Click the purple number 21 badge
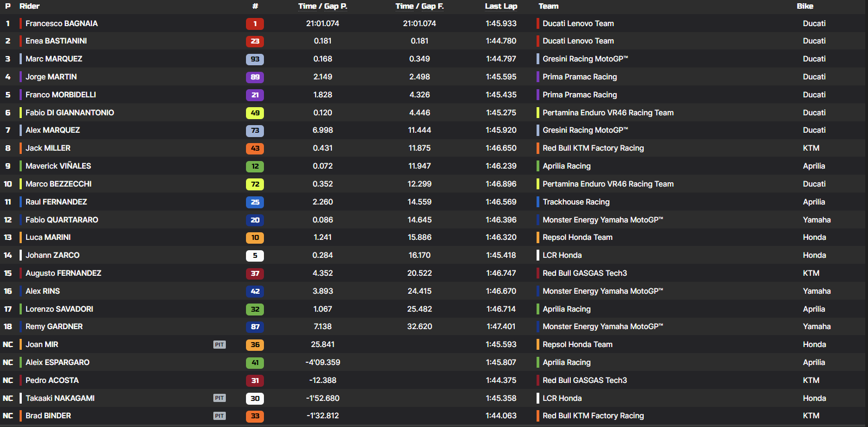Viewport: 868px width, 427px height. 255,95
